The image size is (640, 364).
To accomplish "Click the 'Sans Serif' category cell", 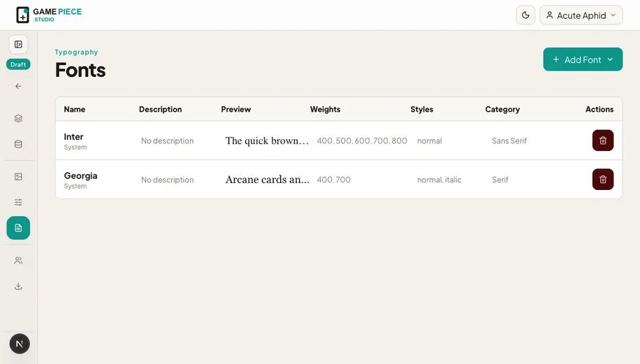I will pos(509,141).
